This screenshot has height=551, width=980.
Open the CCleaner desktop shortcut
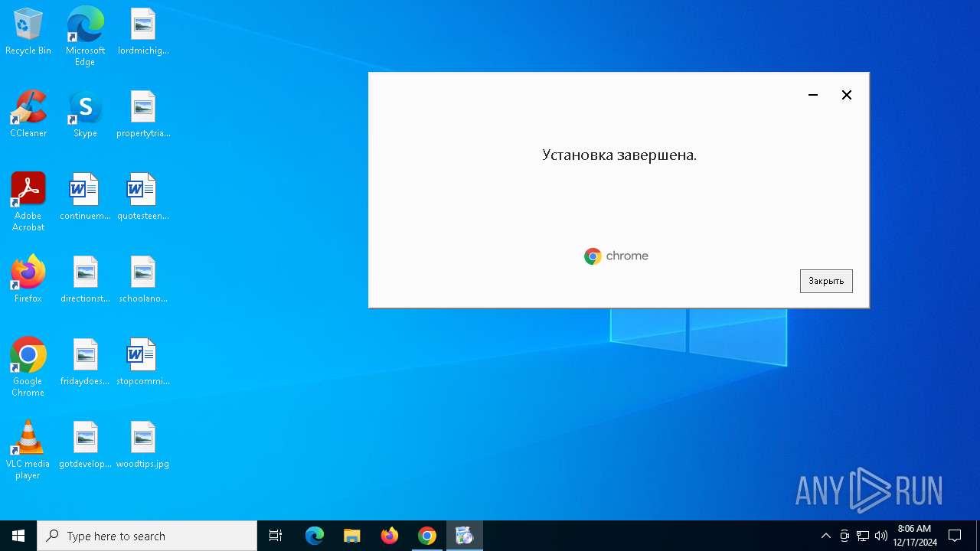point(28,115)
